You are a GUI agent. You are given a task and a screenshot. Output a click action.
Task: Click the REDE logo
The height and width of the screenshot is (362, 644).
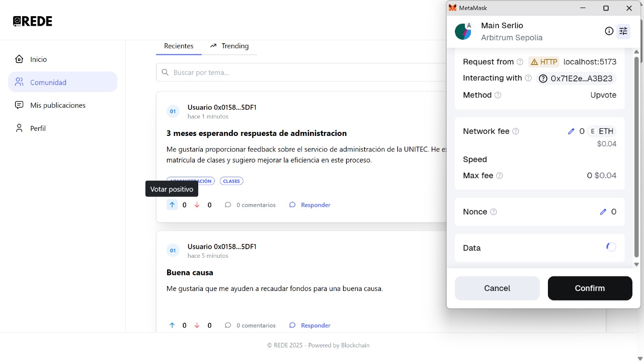(33, 21)
